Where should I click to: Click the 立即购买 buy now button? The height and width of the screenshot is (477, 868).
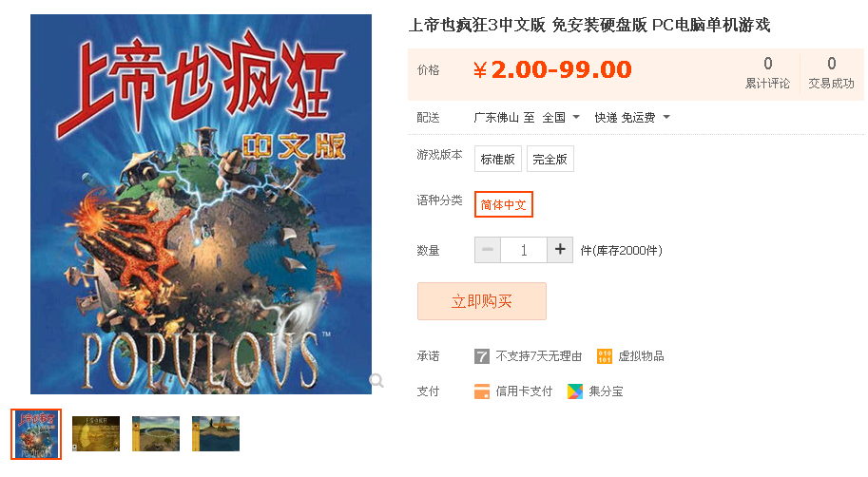point(482,301)
